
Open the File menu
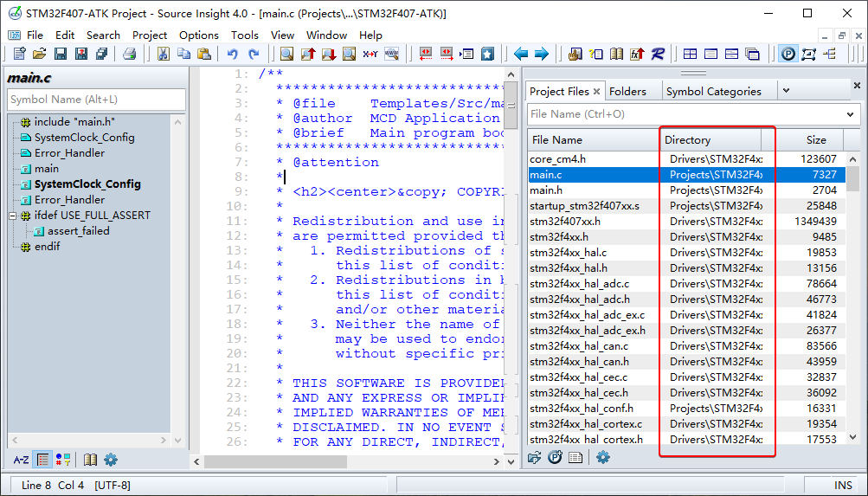[x=35, y=35]
